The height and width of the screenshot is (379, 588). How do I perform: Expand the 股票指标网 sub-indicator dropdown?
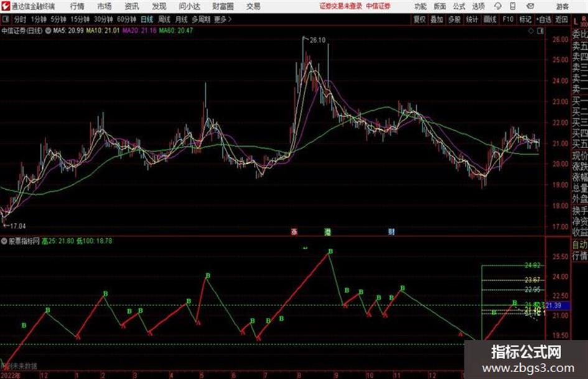point(4,241)
